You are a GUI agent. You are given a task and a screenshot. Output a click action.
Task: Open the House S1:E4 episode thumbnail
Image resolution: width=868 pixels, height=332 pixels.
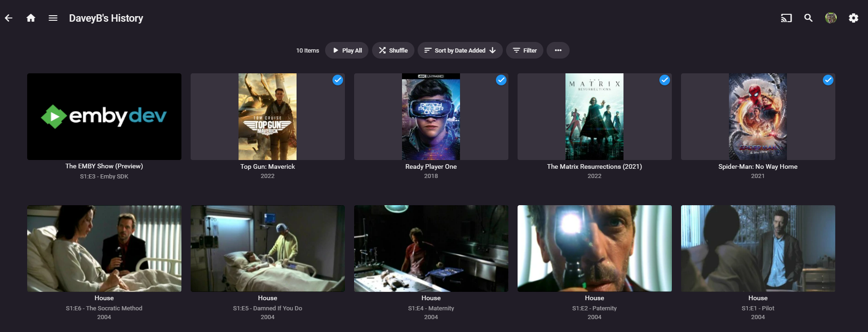pos(431,249)
